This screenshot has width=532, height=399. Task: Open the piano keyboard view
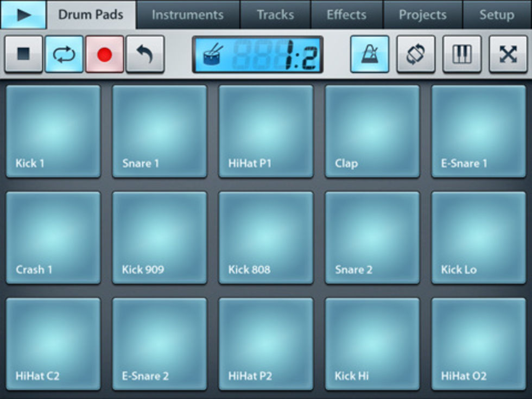point(462,54)
